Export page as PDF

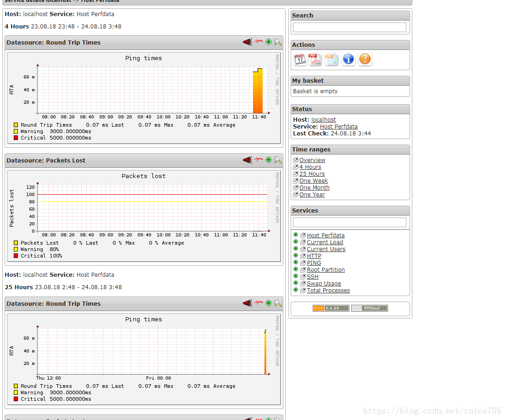pos(315,59)
